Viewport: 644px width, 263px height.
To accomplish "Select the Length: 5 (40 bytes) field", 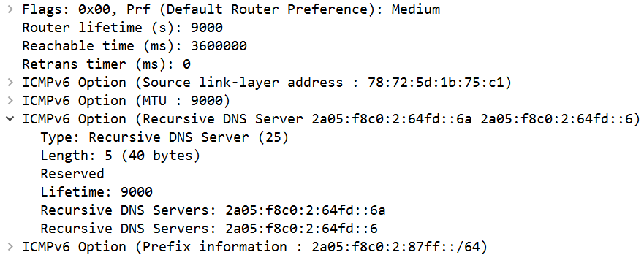I will pos(120,156).
